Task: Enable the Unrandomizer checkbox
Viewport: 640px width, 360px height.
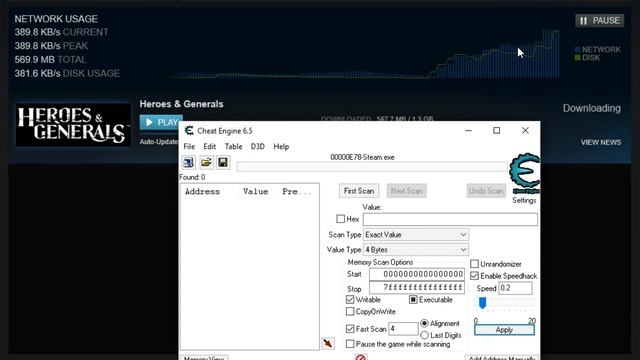Action: pyautogui.click(x=474, y=264)
